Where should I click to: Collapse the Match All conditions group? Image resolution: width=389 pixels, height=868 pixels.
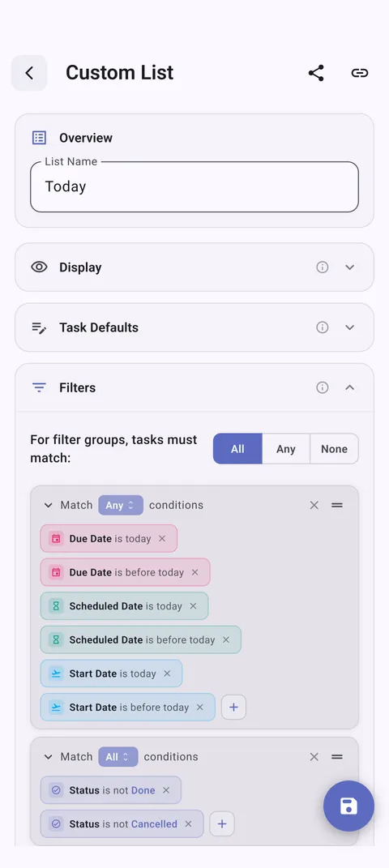[x=48, y=757]
